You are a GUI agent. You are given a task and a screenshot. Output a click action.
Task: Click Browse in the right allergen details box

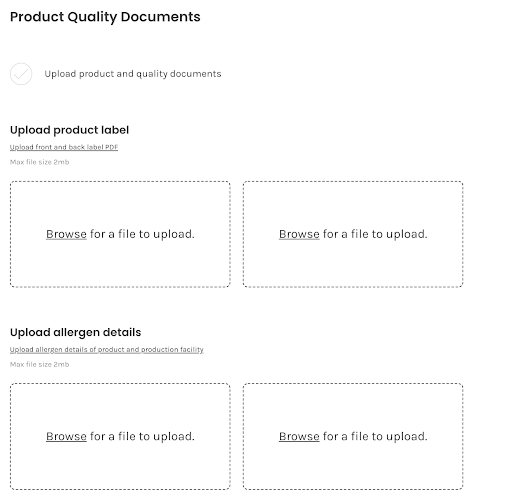[x=299, y=436]
